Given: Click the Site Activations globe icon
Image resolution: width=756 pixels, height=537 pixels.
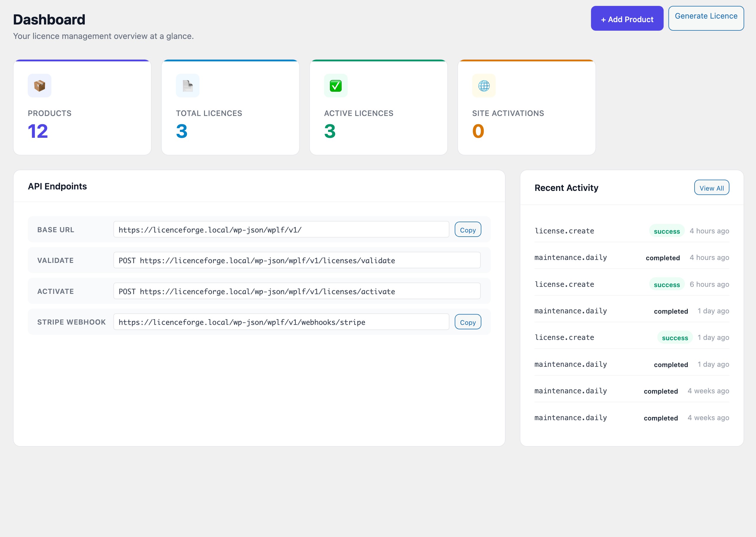Looking at the screenshot, I should [x=484, y=86].
